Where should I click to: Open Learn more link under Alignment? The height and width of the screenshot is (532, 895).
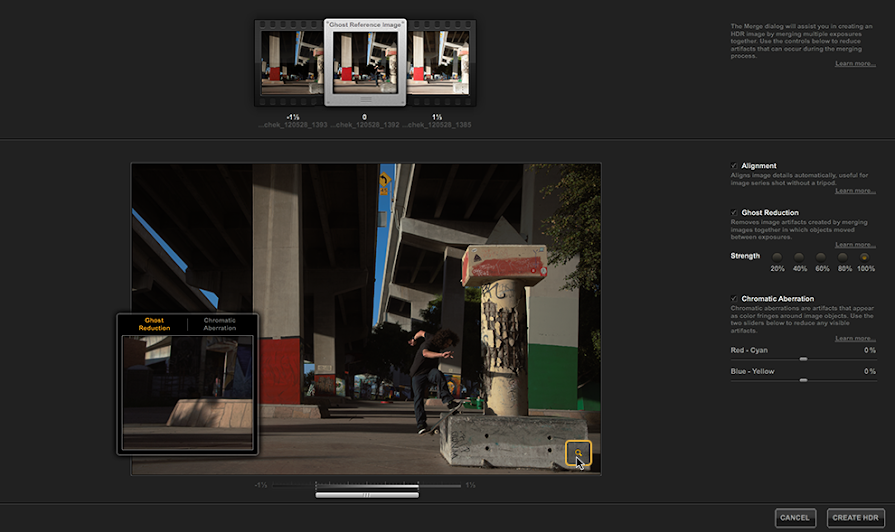coord(855,191)
